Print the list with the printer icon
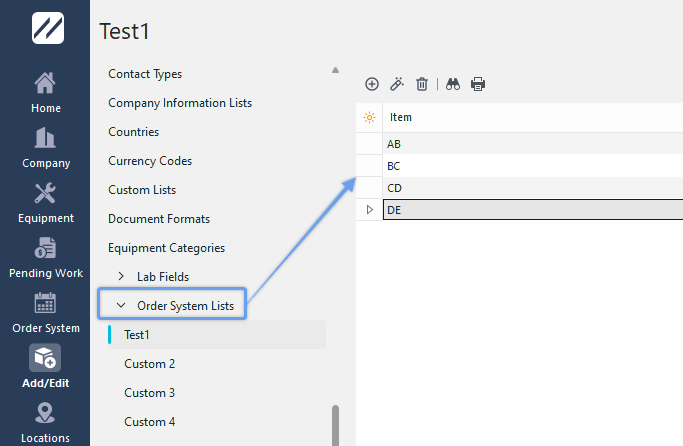This screenshot has width=683, height=446. [478, 84]
